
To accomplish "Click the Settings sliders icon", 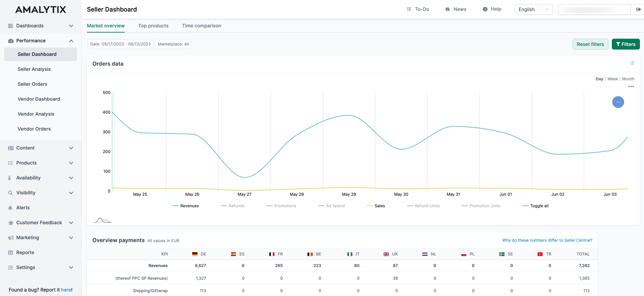I will coord(10,267).
